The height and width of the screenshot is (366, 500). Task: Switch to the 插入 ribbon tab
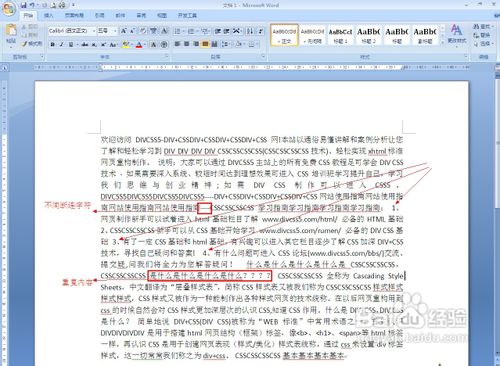49,15
